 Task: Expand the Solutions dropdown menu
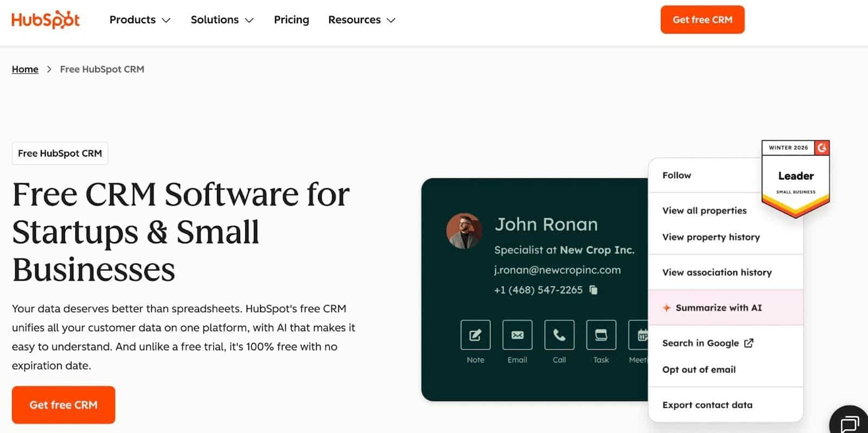222,20
